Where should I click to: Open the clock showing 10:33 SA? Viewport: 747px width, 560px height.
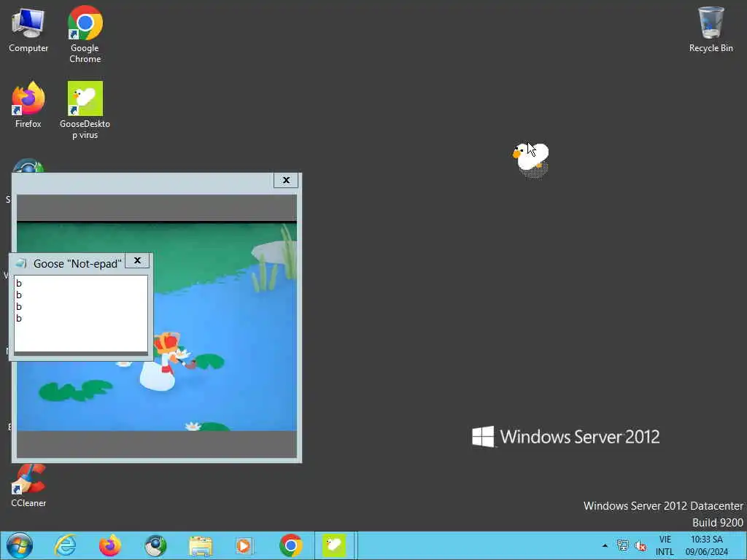[x=707, y=545]
